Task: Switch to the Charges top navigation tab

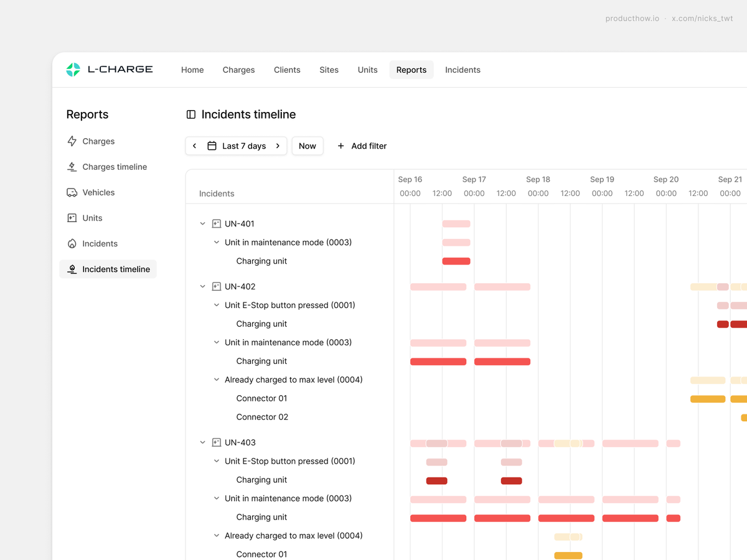Action: 238,70
